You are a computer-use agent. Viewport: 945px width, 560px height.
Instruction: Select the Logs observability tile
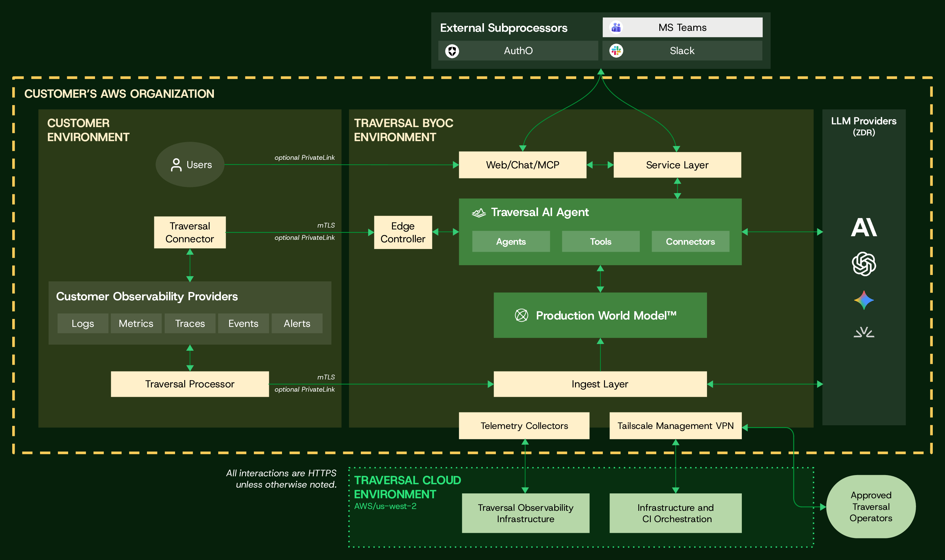coord(83,324)
